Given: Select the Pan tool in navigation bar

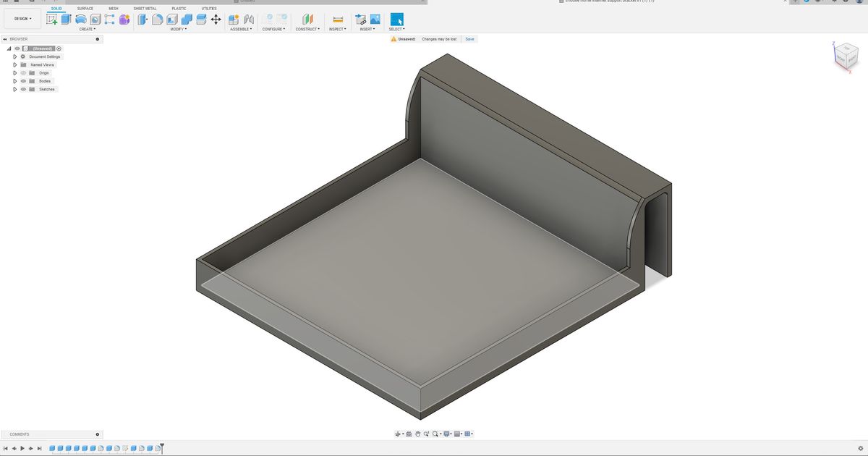Looking at the screenshot, I should coord(418,434).
